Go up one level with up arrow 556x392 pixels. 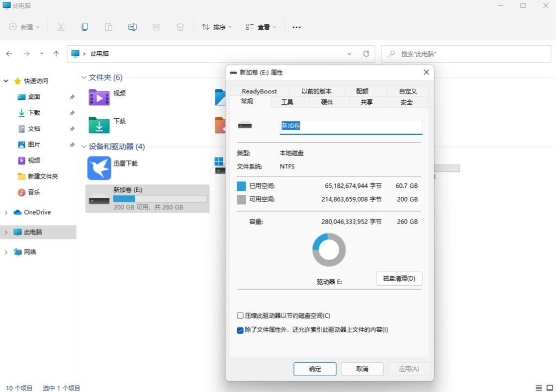(x=56, y=54)
